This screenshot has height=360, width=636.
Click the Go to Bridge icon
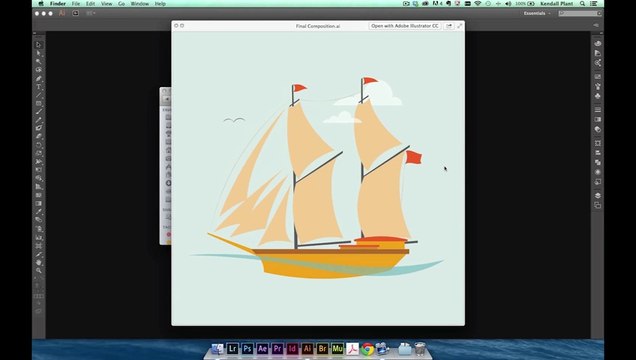point(75,13)
